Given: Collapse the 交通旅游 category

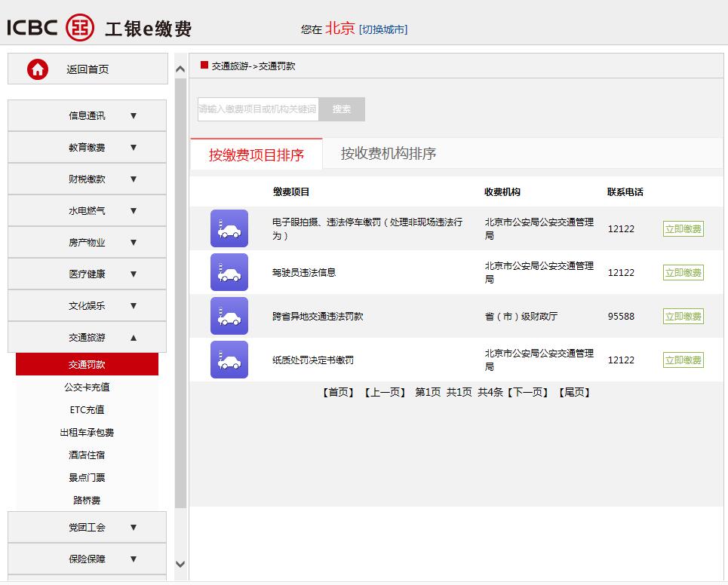Looking at the screenshot, I should (88, 337).
